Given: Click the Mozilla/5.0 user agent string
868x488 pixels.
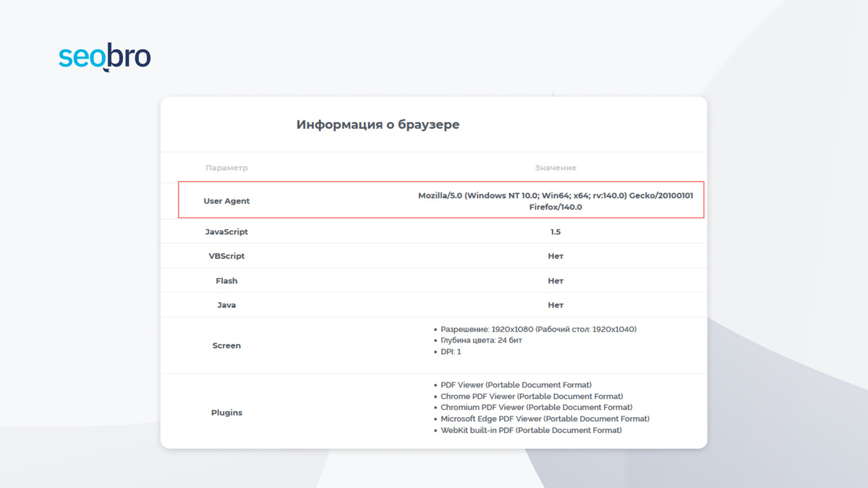Looking at the screenshot, I should tap(556, 201).
